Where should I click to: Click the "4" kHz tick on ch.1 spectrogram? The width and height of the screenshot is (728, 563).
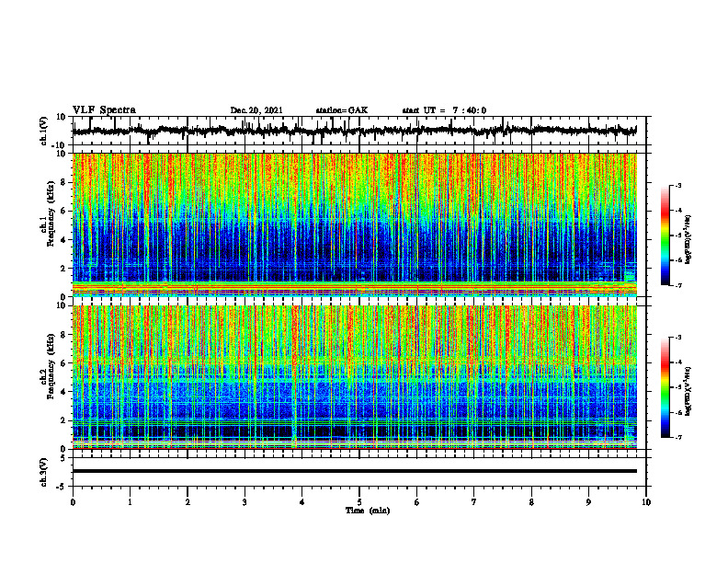pyautogui.click(x=63, y=240)
